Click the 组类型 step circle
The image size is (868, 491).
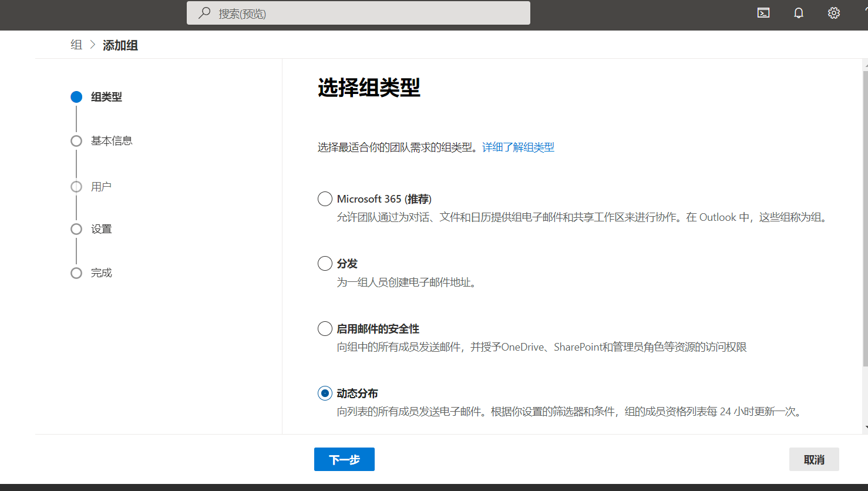(x=76, y=97)
